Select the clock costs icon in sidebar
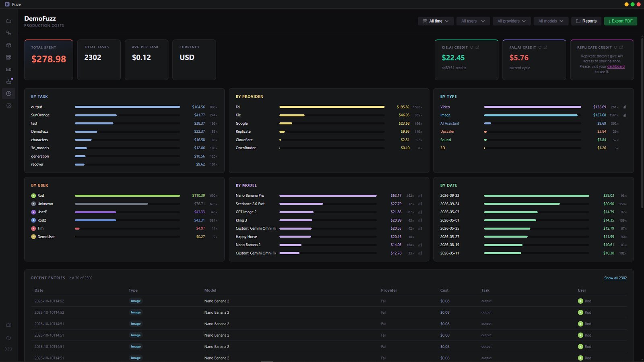The width and height of the screenshot is (644, 362). click(8, 93)
